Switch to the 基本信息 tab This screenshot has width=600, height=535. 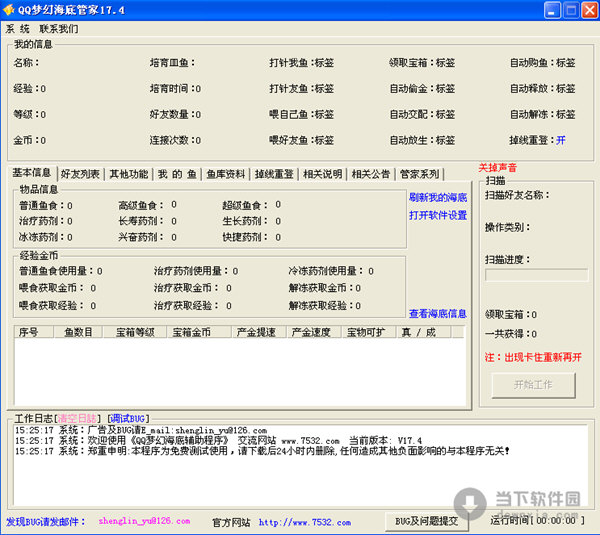click(32, 173)
